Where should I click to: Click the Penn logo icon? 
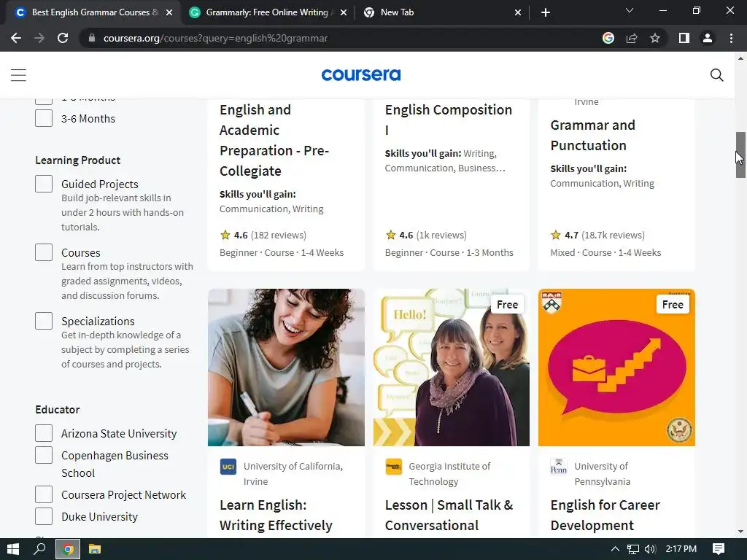click(558, 467)
